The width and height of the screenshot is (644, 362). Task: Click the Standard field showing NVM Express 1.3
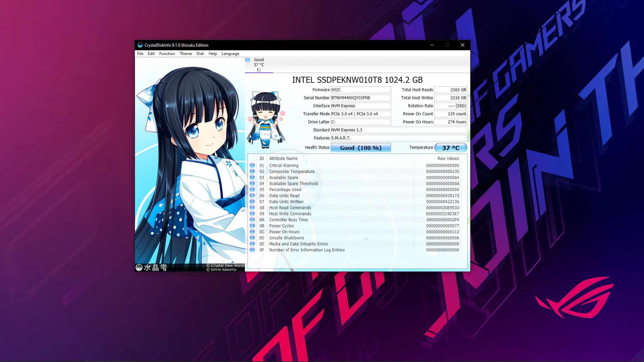399,130
